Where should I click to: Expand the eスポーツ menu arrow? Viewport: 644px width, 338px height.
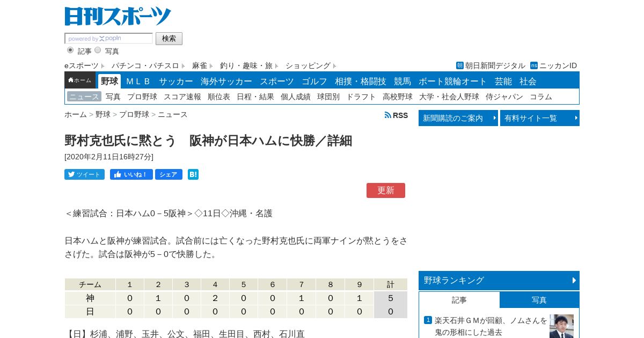[x=103, y=65]
